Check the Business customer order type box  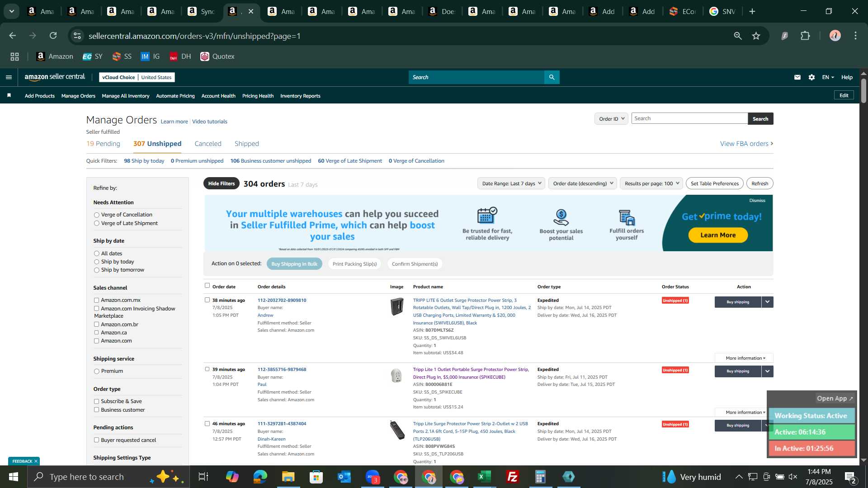click(x=96, y=410)
